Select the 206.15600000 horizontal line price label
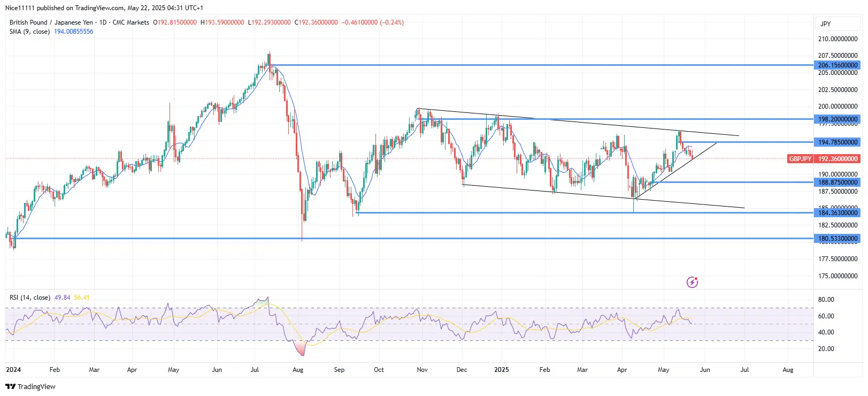Viewport: 868px width, 396px height. pyautogui.click(x=838, y=65)
